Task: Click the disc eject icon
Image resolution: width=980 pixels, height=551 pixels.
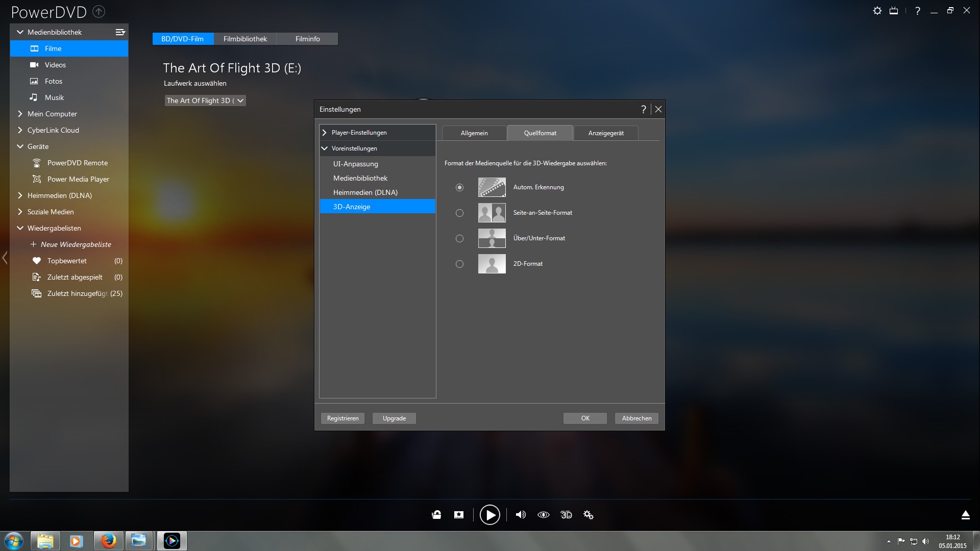Action: coord(965,515)
